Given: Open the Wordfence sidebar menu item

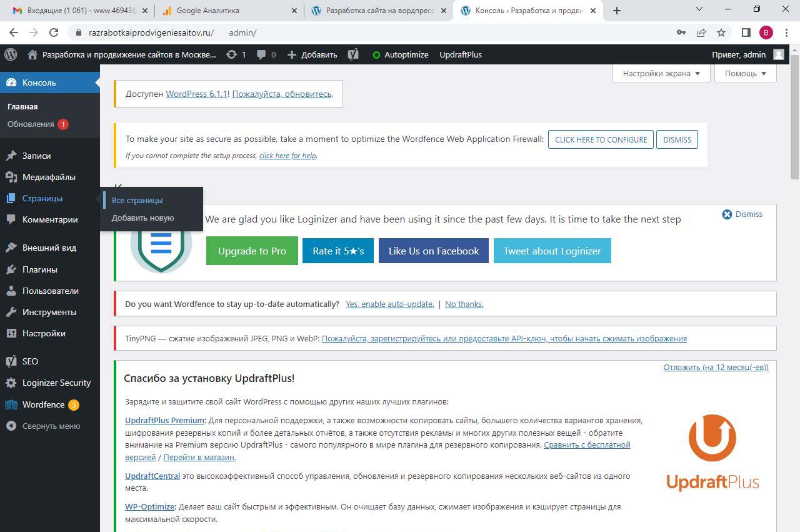Looking at the screenshot, I should pyautogui.click(x=43, y=404).
